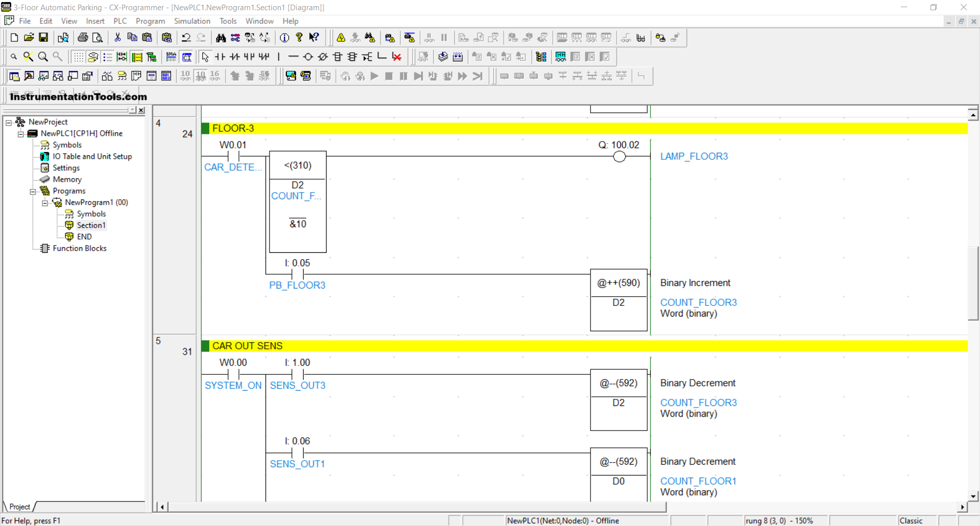Select IO Table and Unit Setup

pyautogui.click(x=92, y=156)
